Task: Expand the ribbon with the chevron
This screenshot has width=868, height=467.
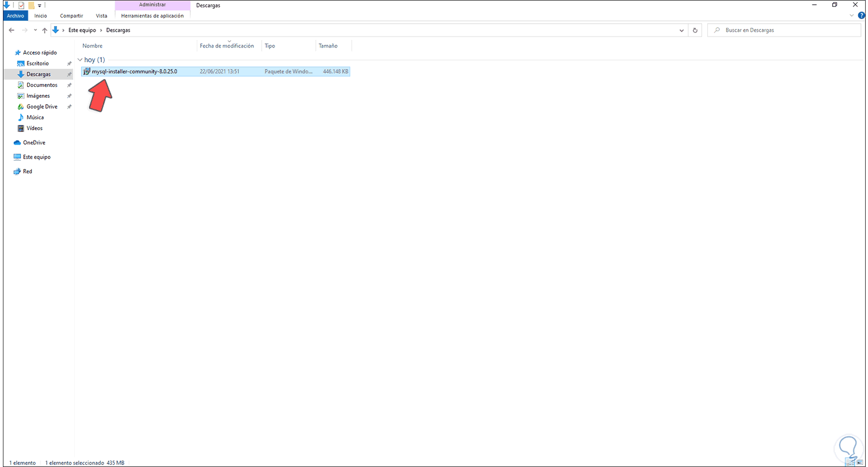Action: click(x=851, y=16)
